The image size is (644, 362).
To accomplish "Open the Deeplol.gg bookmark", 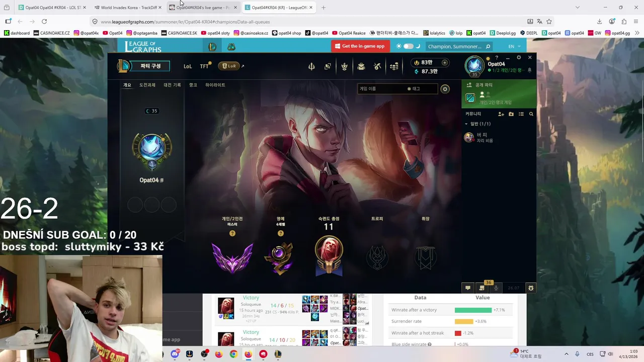I will tap(502, 33).
